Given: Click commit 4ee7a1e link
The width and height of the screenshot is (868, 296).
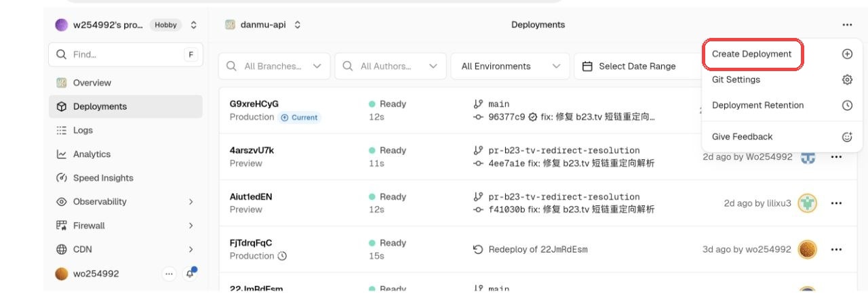Looking at the screenshot, I should point(507,163).
